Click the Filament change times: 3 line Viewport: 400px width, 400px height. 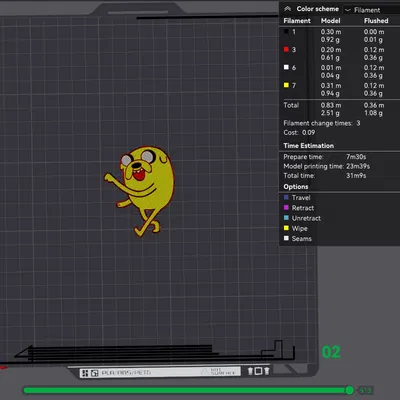tap(322, 123)
